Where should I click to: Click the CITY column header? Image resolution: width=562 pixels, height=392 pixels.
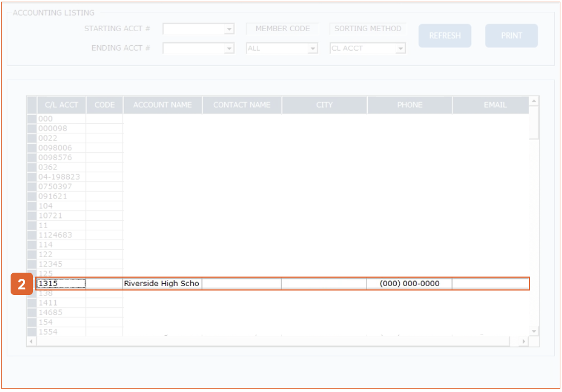[324, 105]
